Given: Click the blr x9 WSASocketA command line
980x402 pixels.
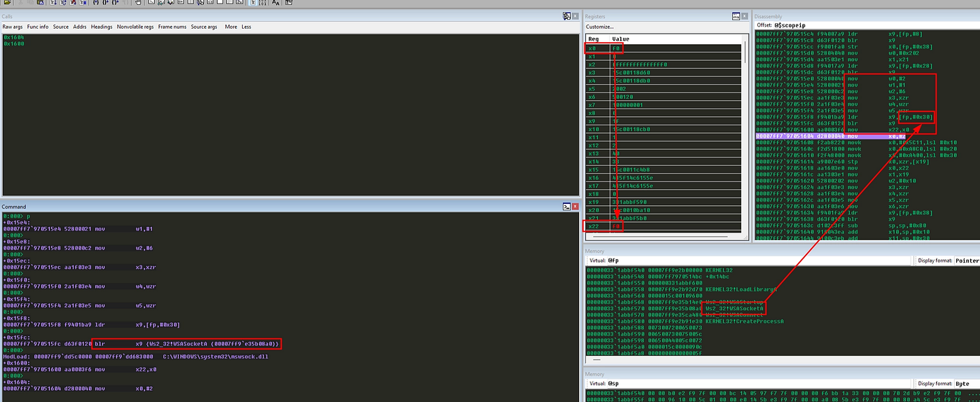Looking at the screenshot, I should click(x=141, y=343).
